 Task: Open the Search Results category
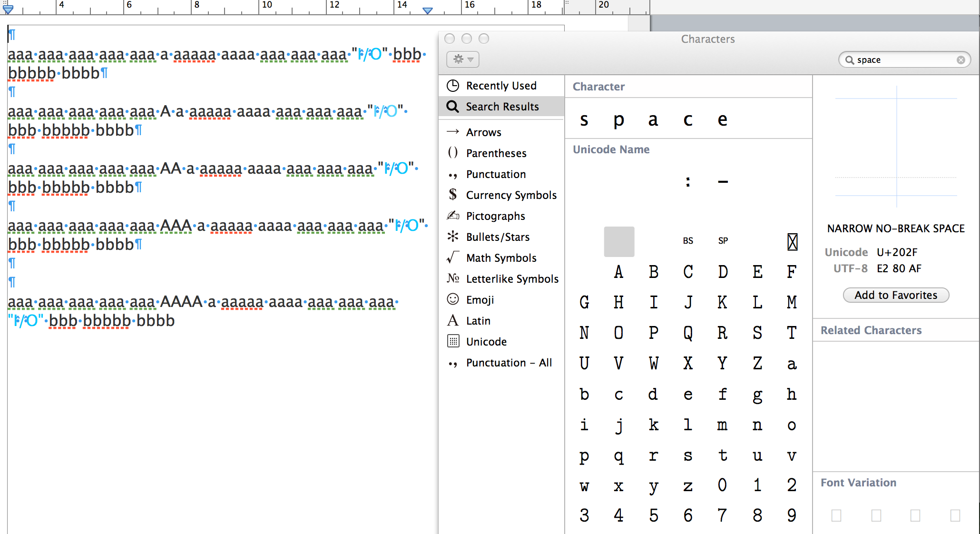tap(502, 107)
